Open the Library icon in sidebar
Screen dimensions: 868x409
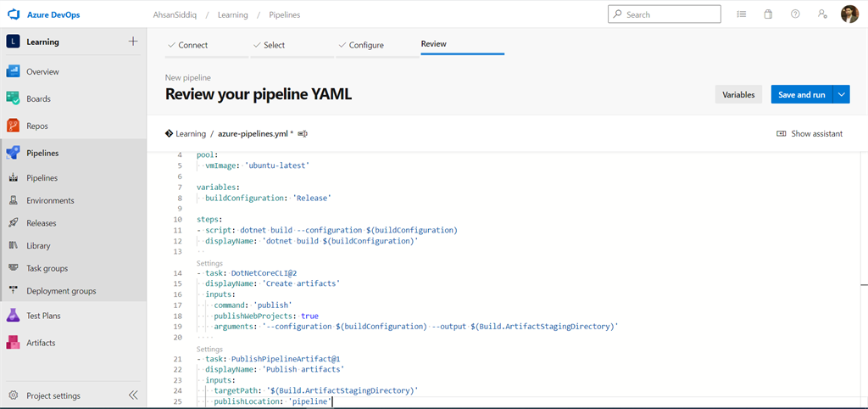14,246
